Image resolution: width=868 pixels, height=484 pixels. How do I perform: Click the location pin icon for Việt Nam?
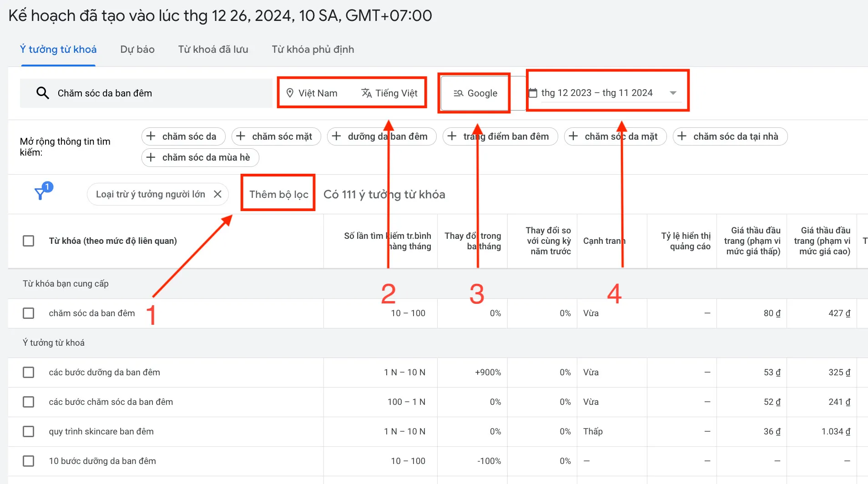pos(290,93)
